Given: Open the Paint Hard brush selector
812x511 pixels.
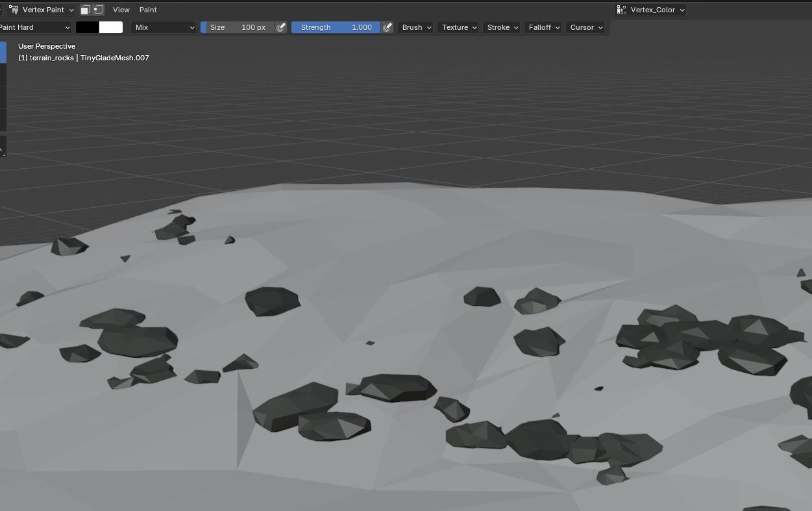Looking at the screenshot, I should (x=34, y=27).
